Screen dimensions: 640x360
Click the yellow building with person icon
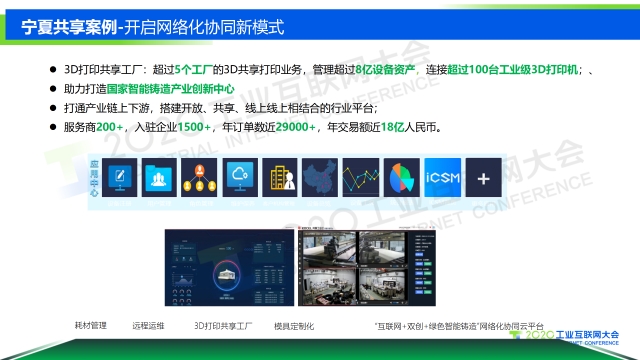(x=280, y=178)
